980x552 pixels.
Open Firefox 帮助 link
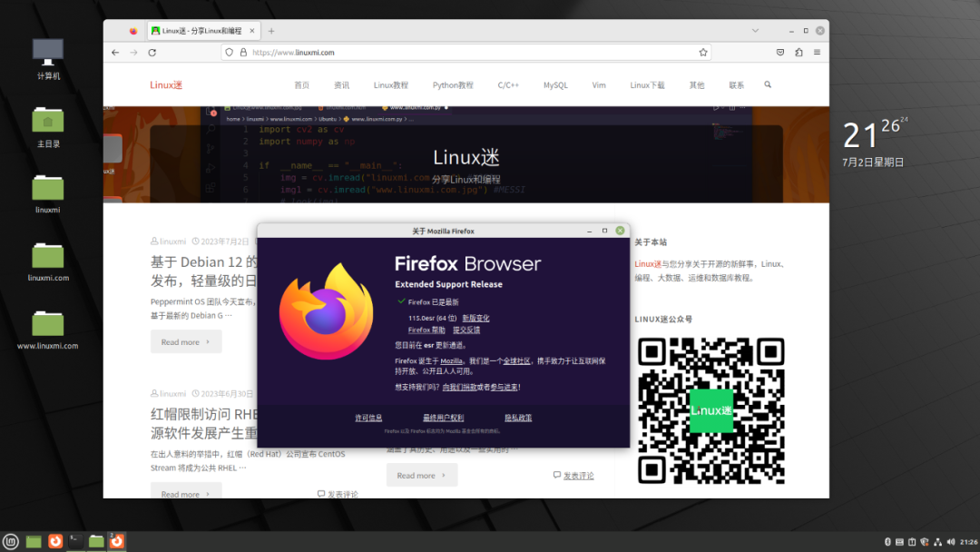pos(426,330)
